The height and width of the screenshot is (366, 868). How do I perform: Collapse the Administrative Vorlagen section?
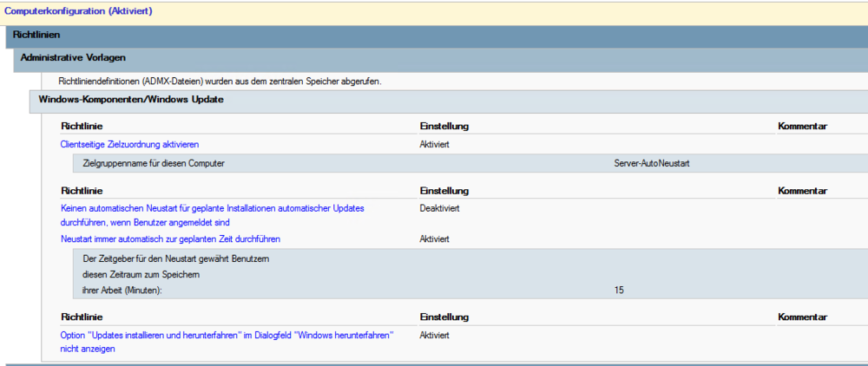74,57
